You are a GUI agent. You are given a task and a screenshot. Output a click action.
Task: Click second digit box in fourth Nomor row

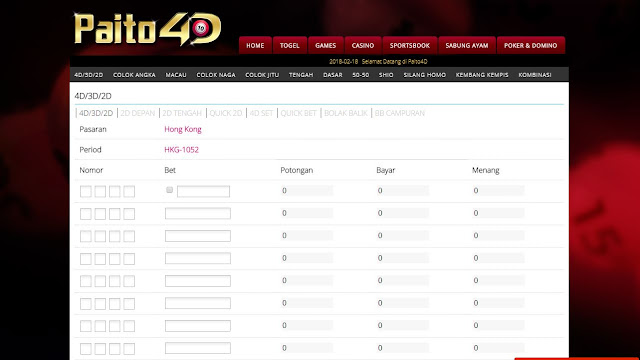pyautogui.click(x=100, y=259)
